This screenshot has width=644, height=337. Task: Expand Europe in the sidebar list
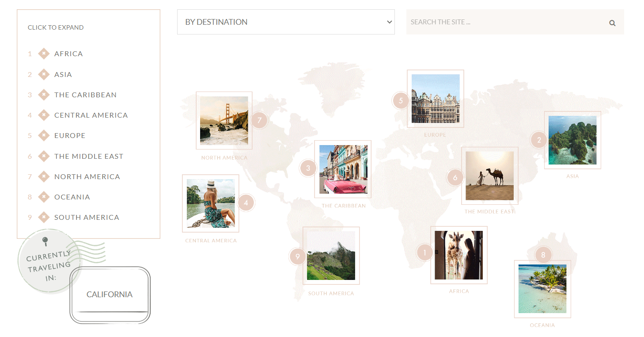coord(70,135)
